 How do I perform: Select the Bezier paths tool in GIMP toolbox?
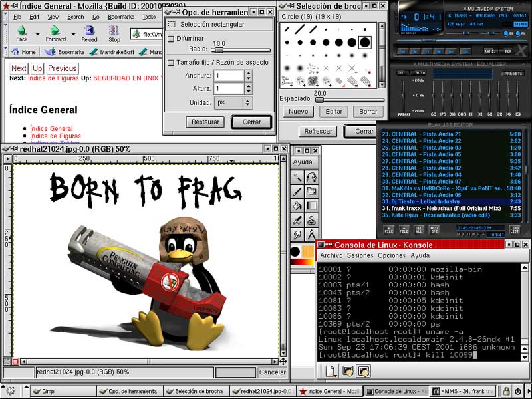[311, 177]
